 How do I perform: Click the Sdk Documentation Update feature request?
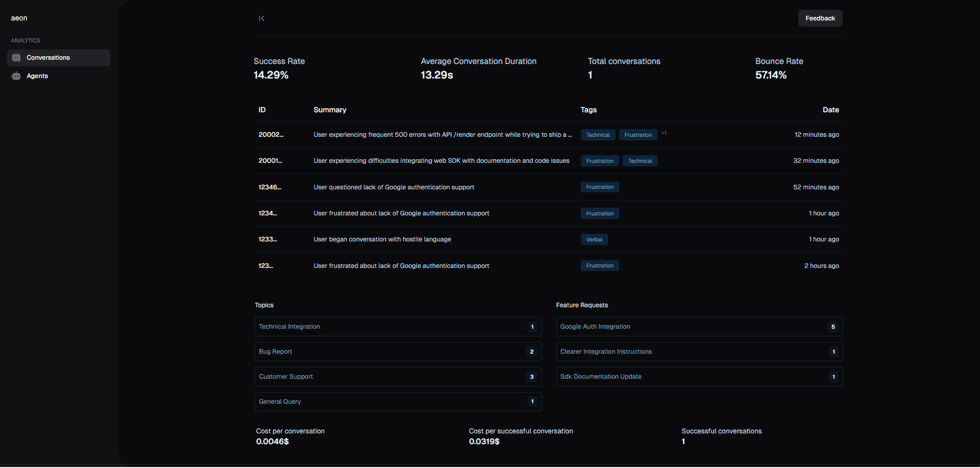(699, 377)
